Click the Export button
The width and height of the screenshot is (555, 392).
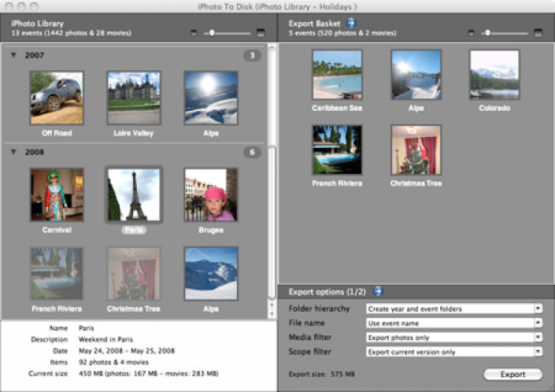pyautogui.click(x=513, y=374)
